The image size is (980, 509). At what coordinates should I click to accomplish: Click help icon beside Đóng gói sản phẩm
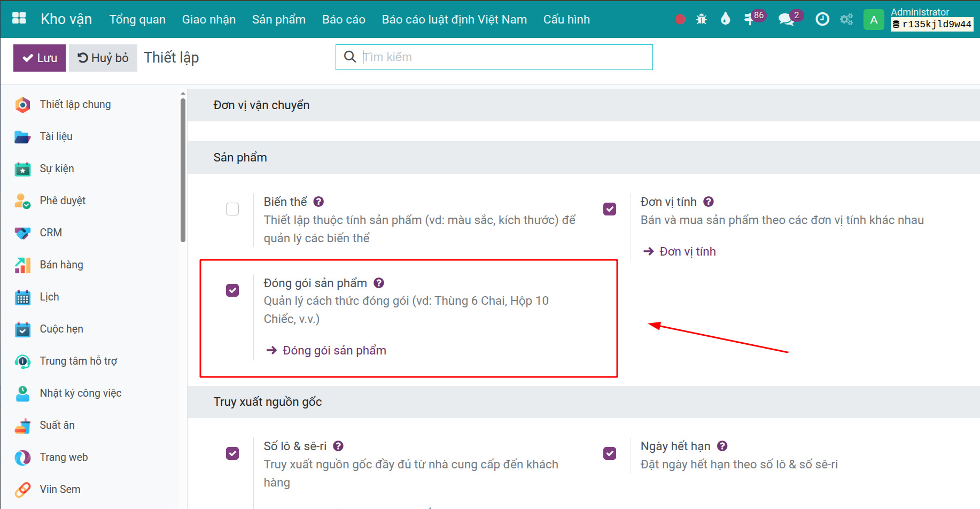pyautogui.click(x=379, y=283)
